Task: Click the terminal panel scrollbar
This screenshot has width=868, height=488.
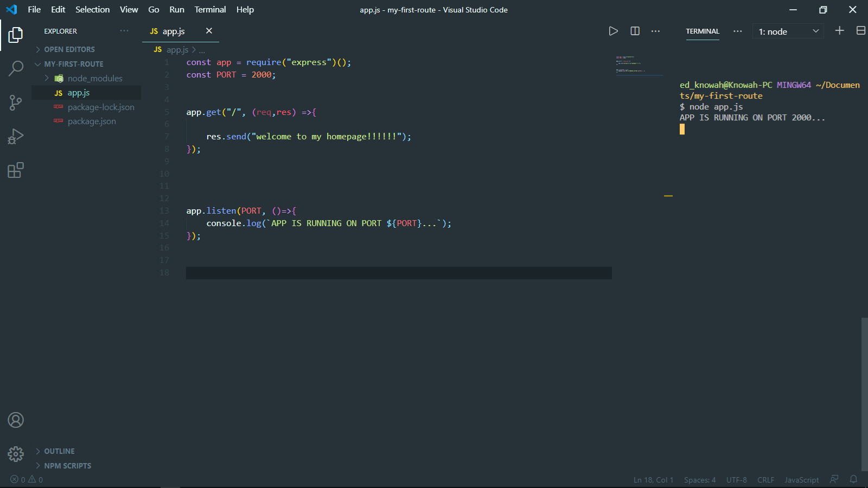Action: (x=864, y=394)
